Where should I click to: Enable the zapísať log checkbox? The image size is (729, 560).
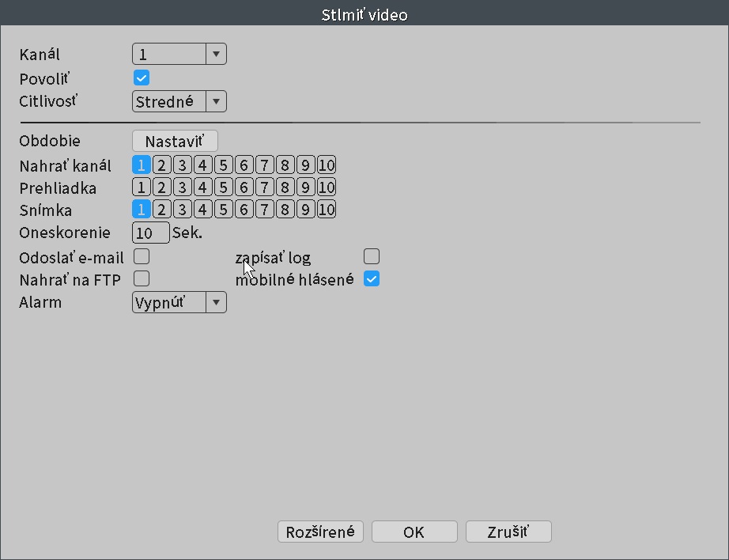(372, 257)
